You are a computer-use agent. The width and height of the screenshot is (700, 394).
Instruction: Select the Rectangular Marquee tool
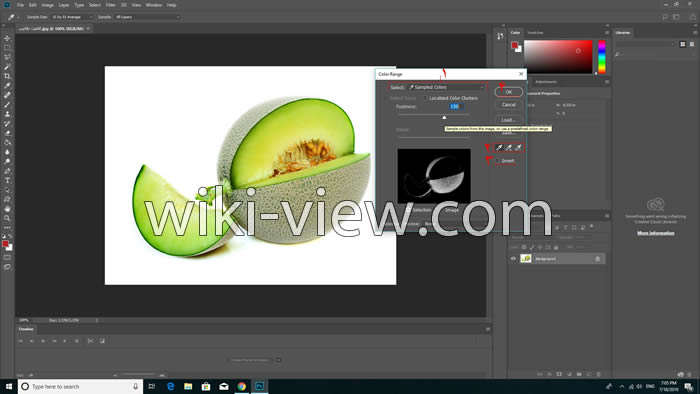[7, 48]
